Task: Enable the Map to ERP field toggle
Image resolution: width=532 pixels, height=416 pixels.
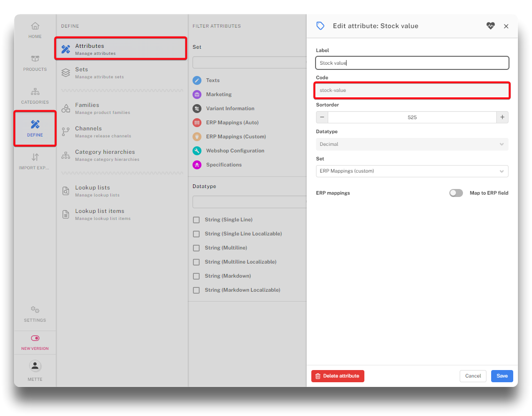Action: [x=456, y=193]
